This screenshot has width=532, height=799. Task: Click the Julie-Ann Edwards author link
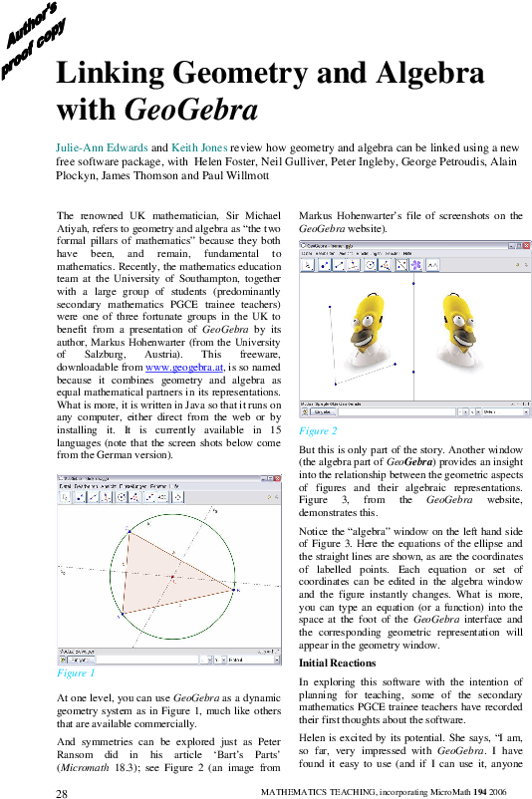(x=102, y=147)
